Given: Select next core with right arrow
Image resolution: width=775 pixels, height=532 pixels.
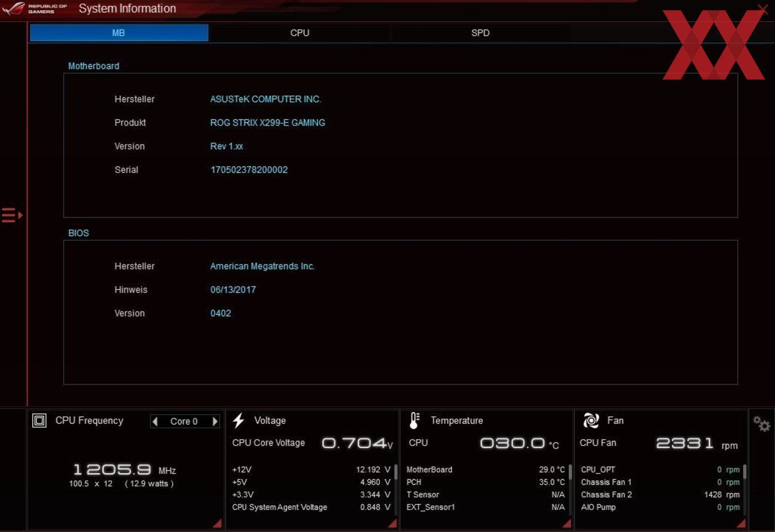Looking at the screenshot, I should (215, 421).
